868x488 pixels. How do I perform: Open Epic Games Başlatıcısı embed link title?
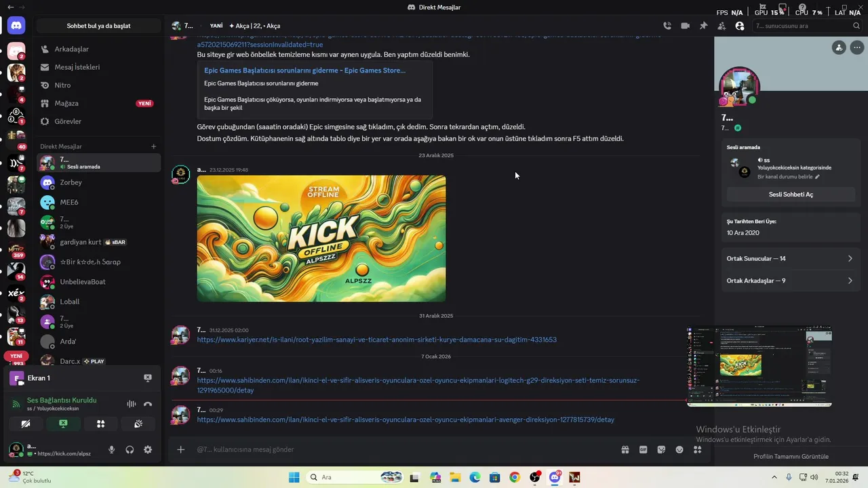coord(304,70)
